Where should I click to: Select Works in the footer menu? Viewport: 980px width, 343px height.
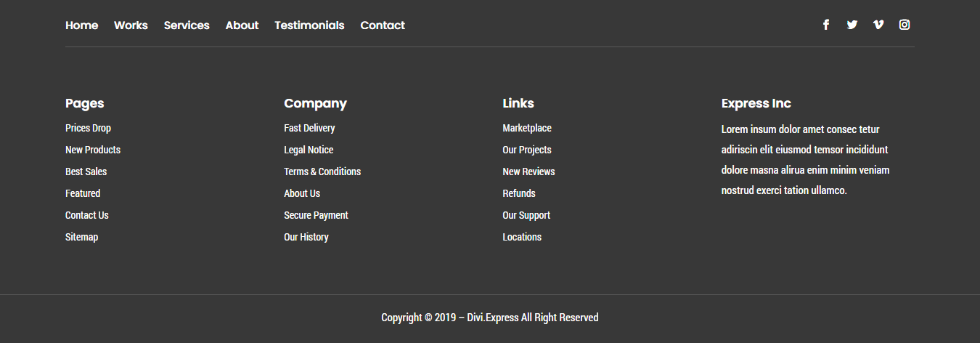click(131, 25)
